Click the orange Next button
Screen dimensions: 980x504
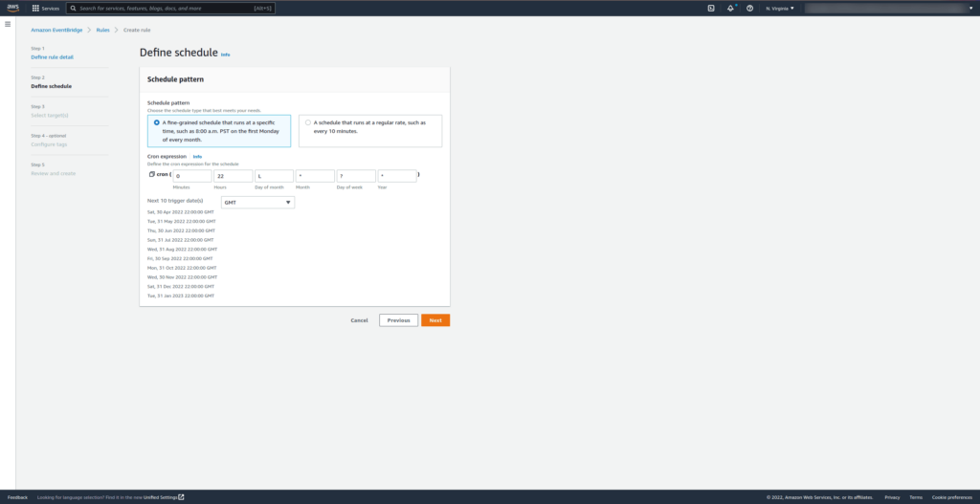coord(435,320)
